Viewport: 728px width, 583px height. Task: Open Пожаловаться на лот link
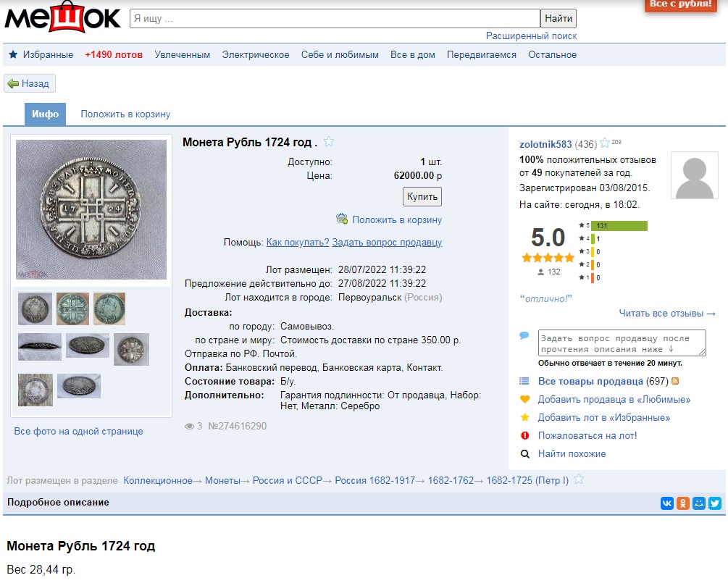tap(587, 436)
